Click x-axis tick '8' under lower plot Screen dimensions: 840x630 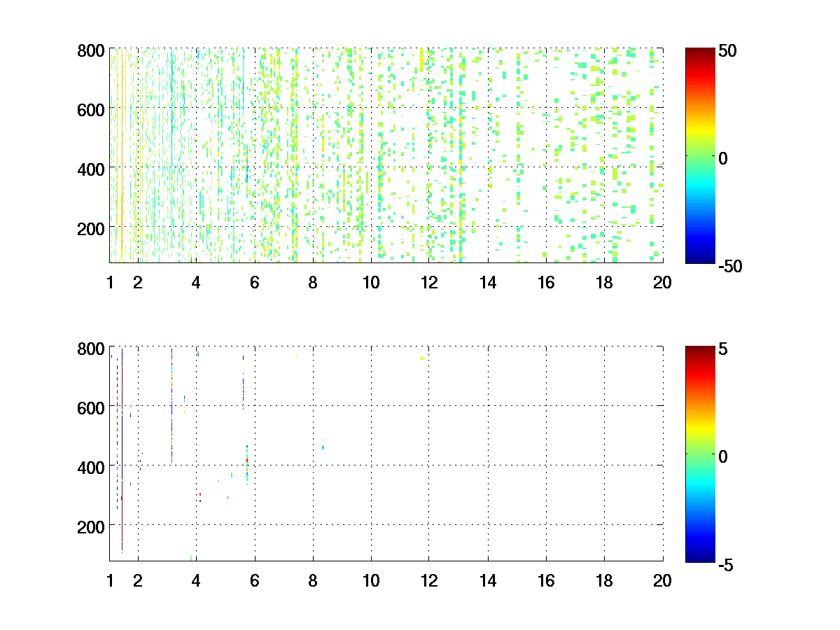pyautogui.click(x=313, y=580)
